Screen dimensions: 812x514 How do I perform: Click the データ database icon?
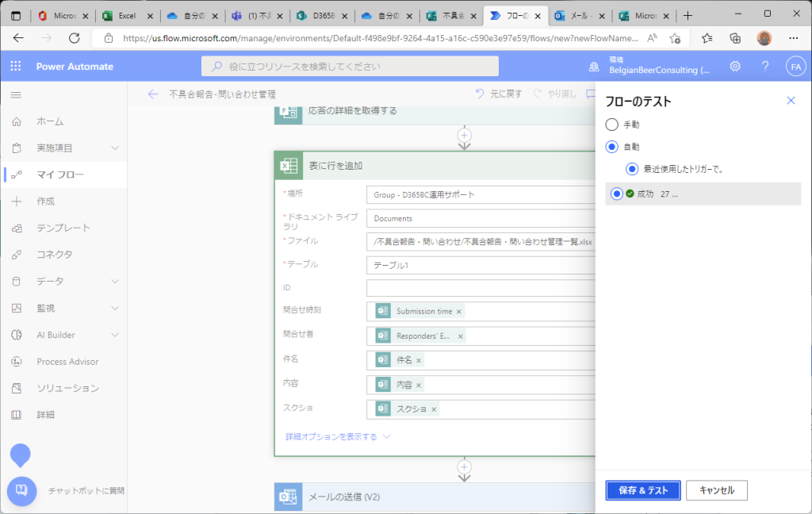coord(17,282)
